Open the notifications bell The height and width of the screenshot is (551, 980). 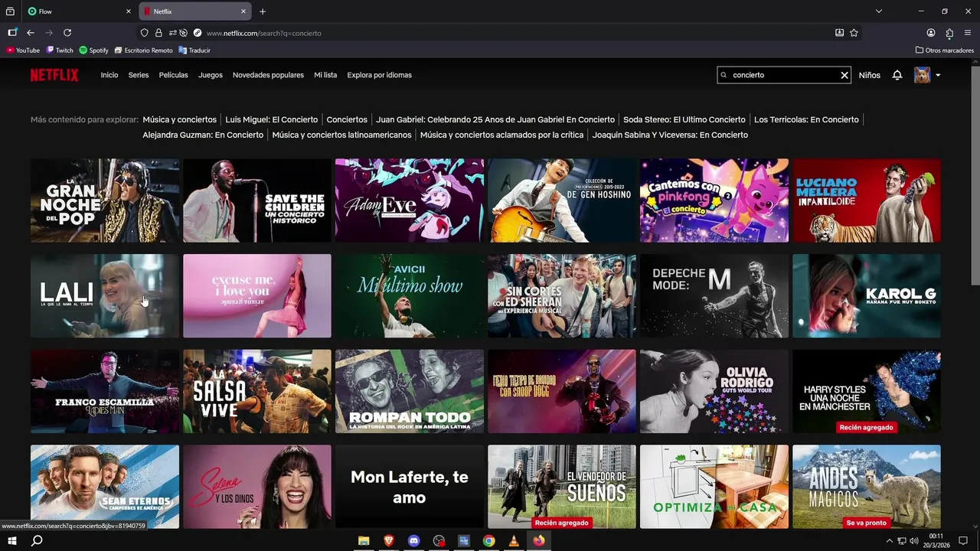coord(897,75)
